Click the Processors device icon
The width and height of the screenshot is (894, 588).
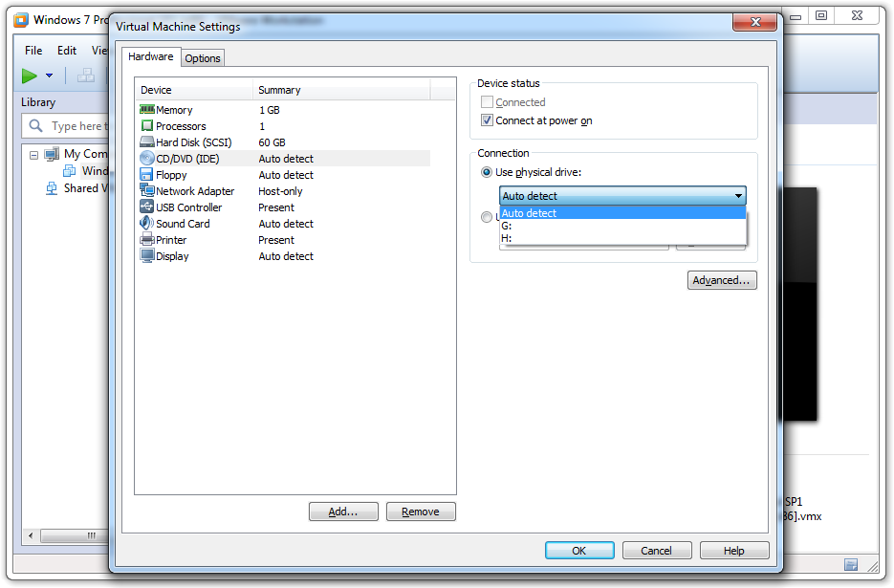click(147, 126)
